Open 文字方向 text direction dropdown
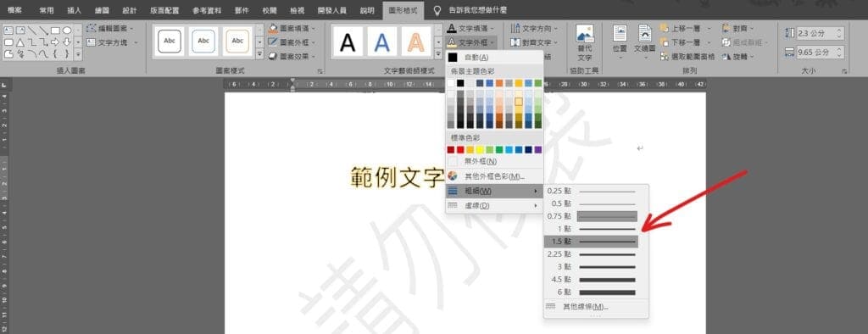The height and width of the screenshot is (334, 868). tap(534, 28)
